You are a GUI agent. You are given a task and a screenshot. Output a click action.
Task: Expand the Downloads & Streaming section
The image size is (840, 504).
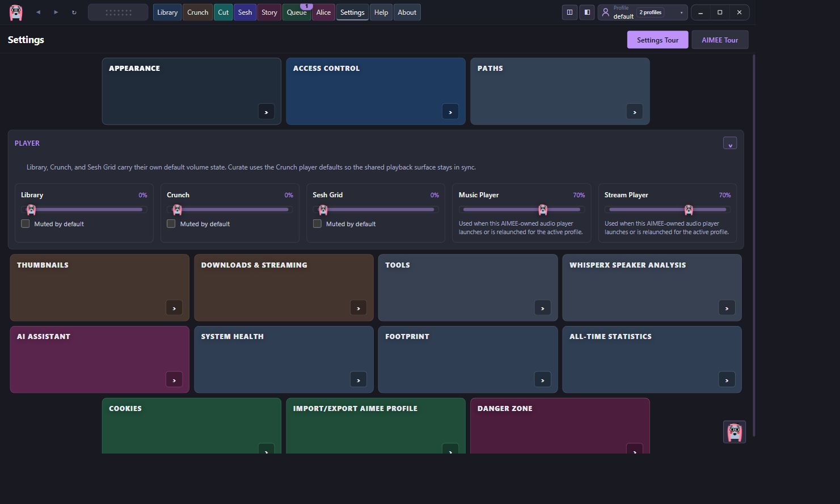tap(358, 308)
